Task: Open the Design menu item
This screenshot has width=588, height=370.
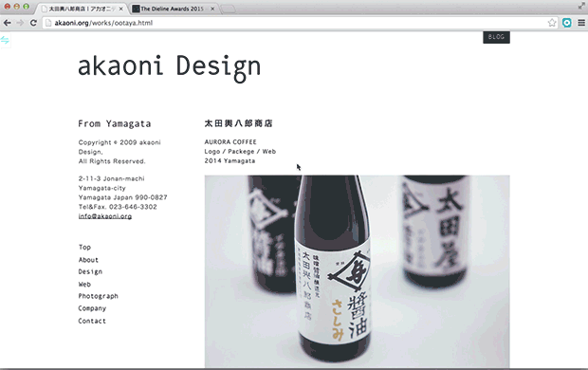Action: point(90,271)
